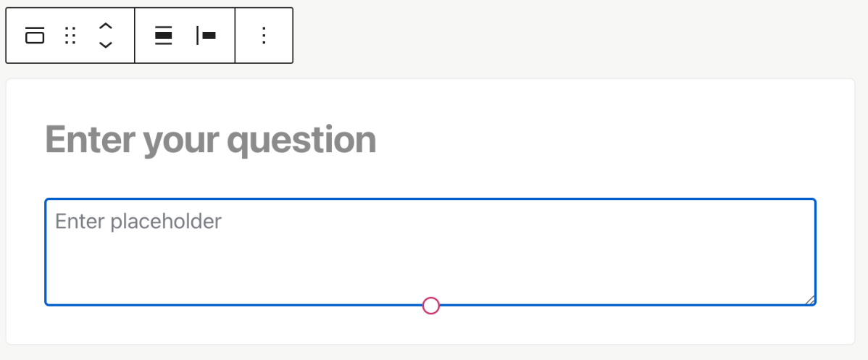Click the pink circular resize handle

[x=431, y=306]
